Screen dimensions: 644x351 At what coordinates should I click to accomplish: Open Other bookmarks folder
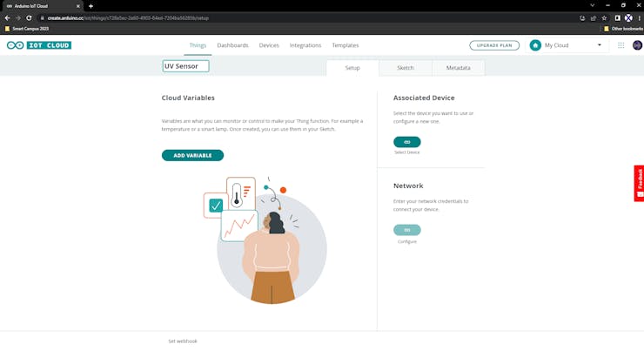click(623, 29)
